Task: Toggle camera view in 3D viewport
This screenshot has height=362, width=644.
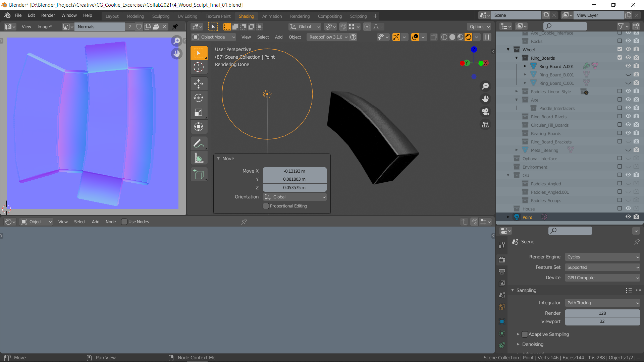Action: tap(485, 112)
